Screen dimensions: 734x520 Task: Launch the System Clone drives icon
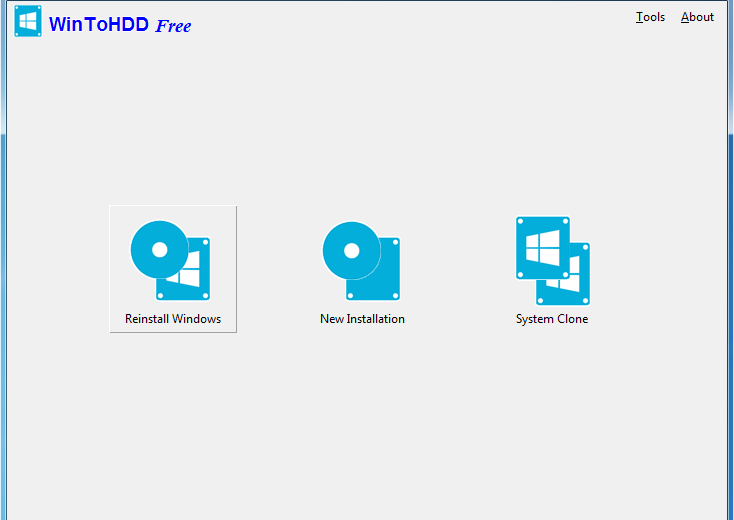coord(553,261)
